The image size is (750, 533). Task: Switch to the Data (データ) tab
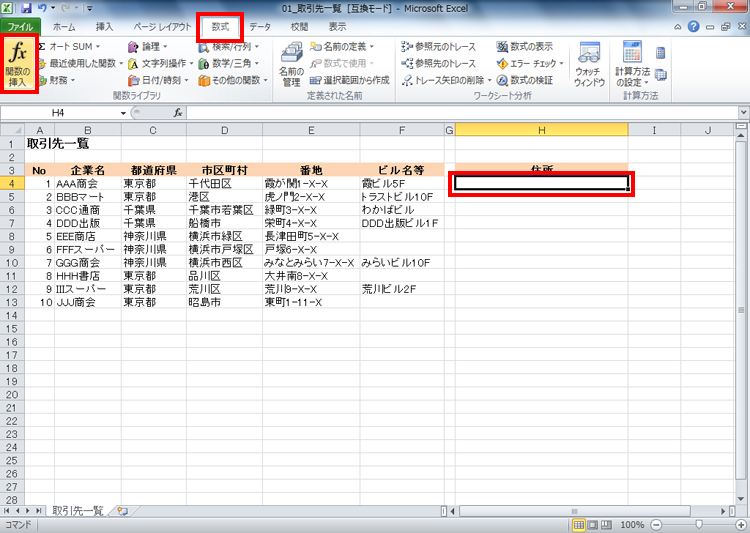point(260,27)
